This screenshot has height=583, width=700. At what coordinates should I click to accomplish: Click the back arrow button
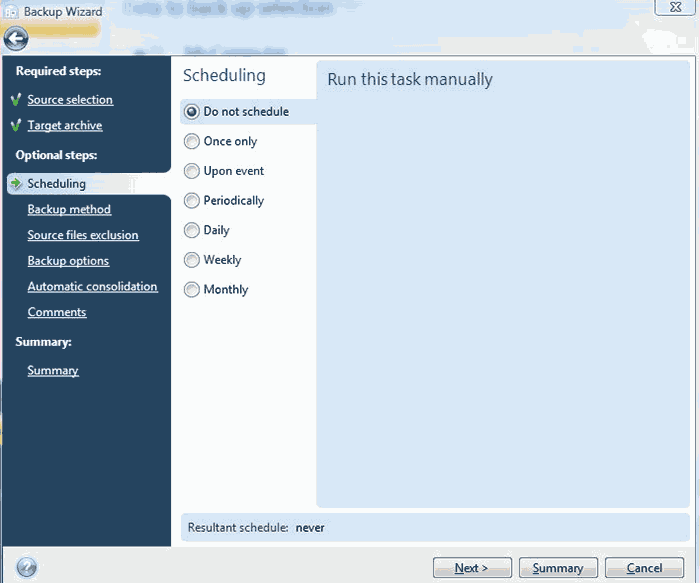pyautogui.click(x=15, y=39)
